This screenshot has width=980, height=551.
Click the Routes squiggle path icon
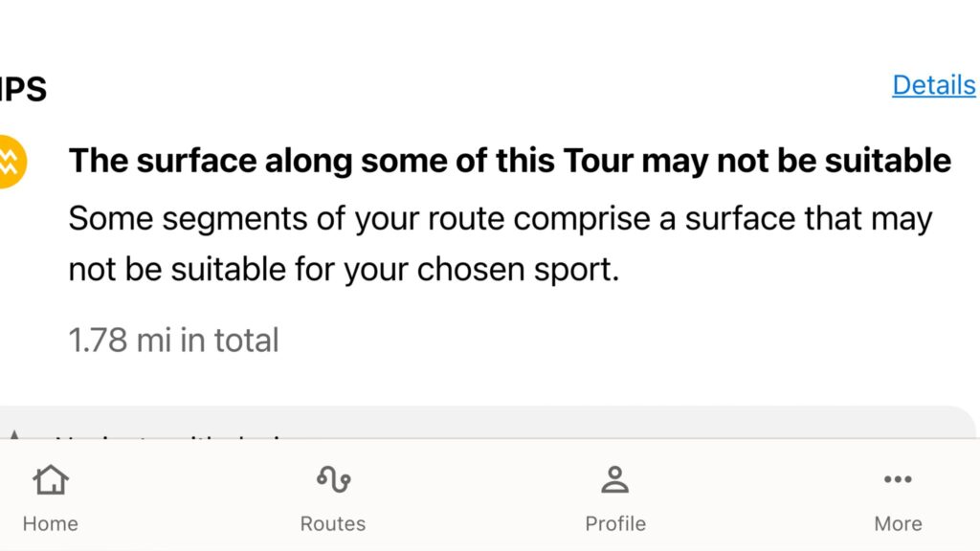point(333,478)
